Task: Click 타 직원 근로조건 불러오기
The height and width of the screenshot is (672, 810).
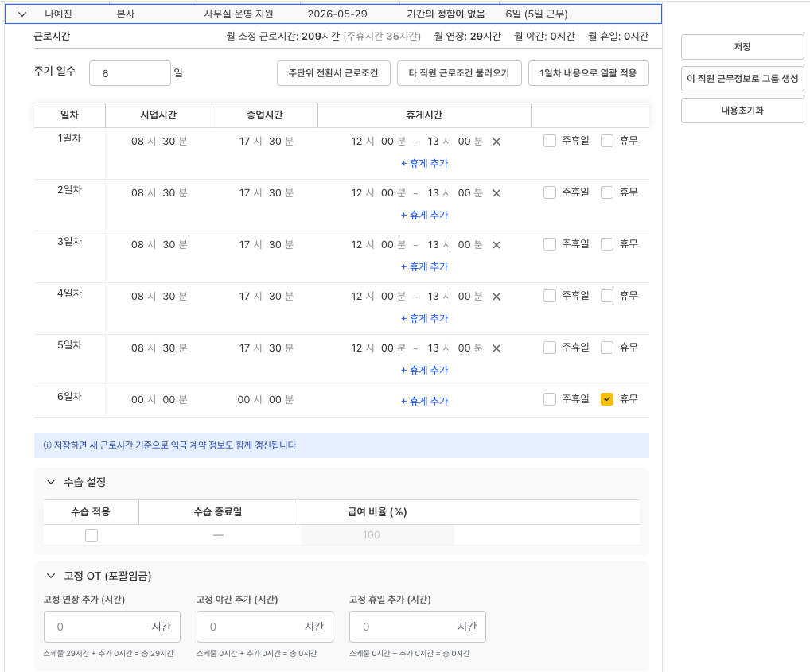Action: coord(459,73)
